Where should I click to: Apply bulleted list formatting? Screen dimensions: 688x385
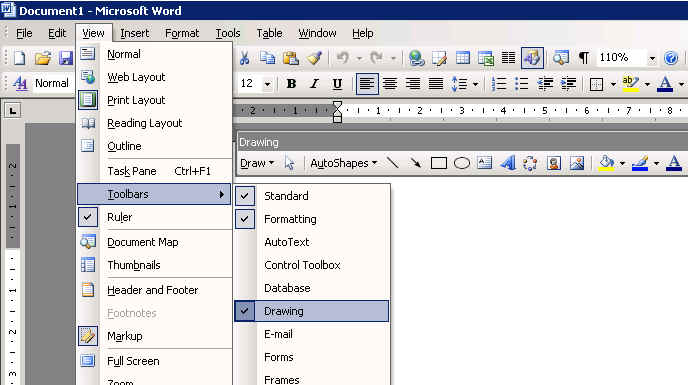522,83
